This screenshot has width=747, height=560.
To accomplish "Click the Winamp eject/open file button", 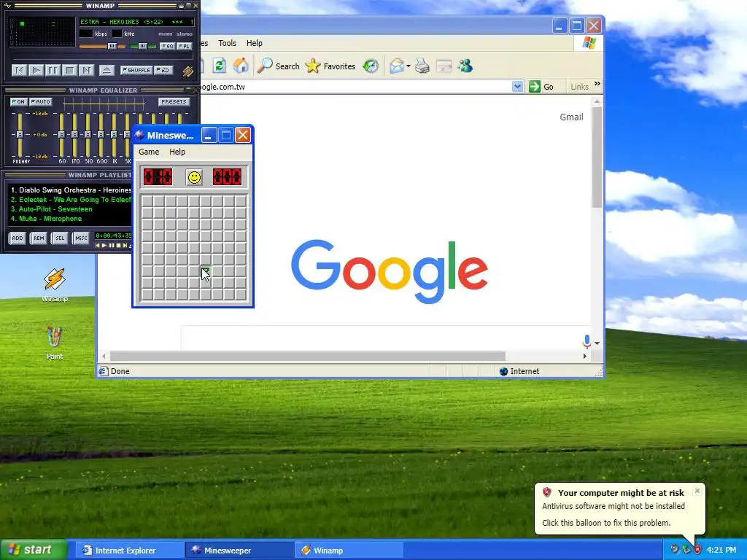I will (x=107, y=71).
